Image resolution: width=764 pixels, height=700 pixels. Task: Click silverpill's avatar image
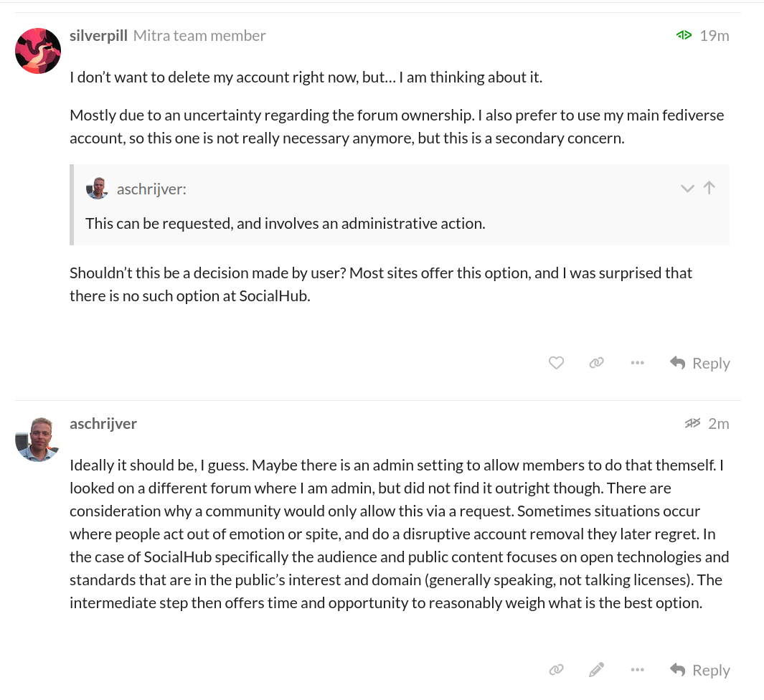tap(38, 51)
